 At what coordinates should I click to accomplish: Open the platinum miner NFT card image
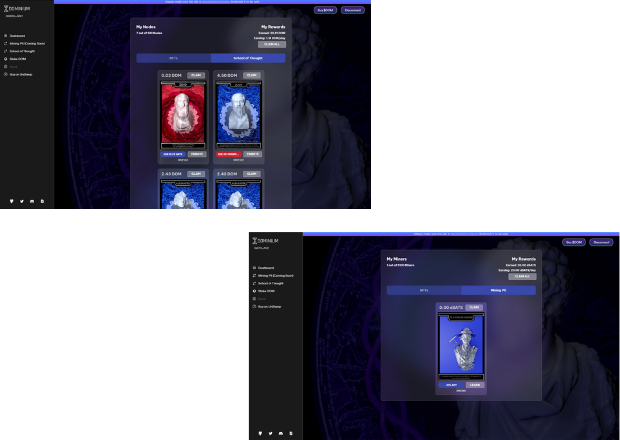[x=461, y=347]
